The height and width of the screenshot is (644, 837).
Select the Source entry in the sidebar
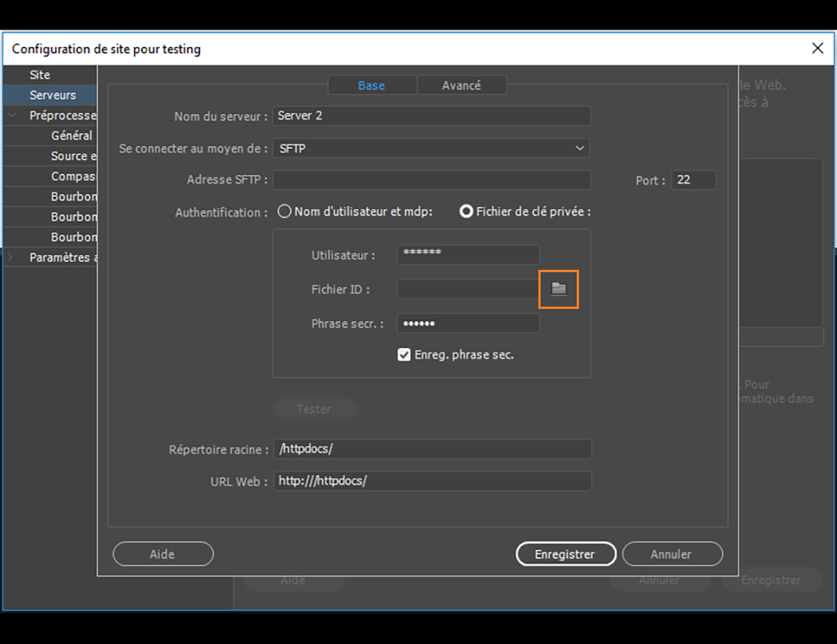tap(73, 156)
